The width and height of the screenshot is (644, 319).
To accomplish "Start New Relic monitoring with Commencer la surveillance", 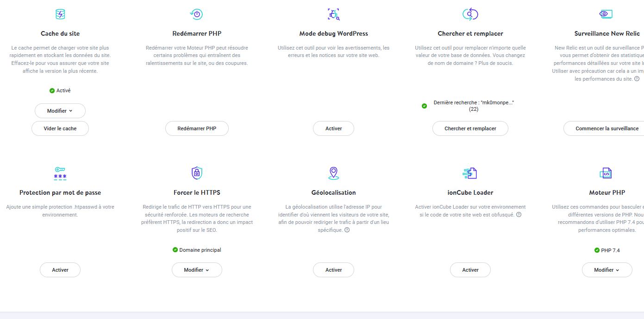I will pos(606,128).
